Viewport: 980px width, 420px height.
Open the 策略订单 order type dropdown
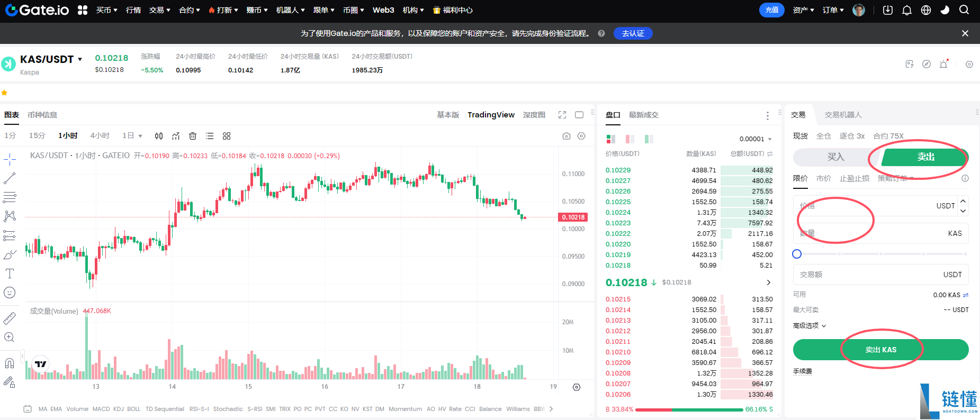click(896, 178)
